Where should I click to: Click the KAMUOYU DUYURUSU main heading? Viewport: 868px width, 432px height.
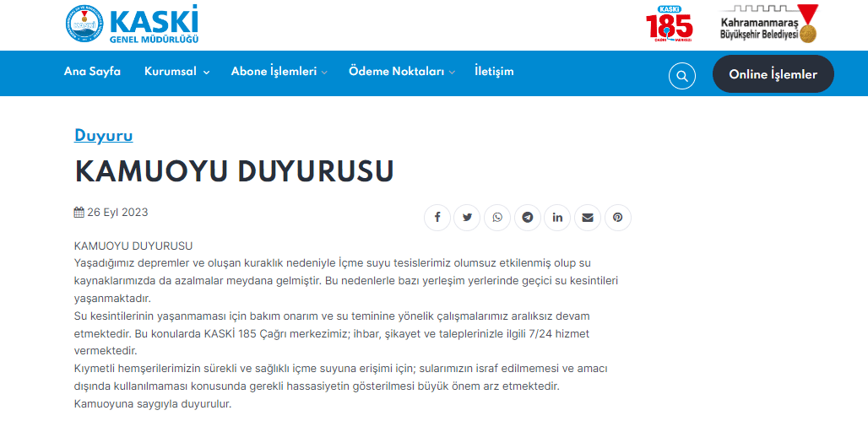pos(234,171)
